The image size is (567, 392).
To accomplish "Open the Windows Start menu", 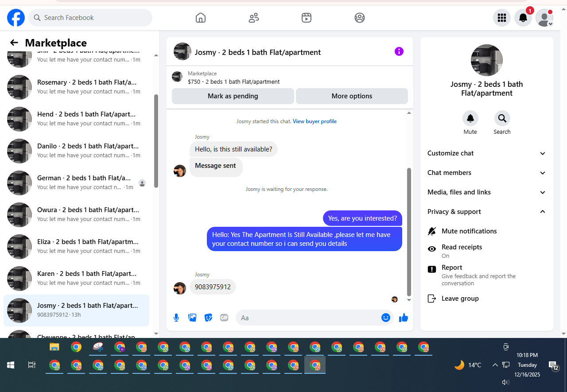I will coord(11,365).
